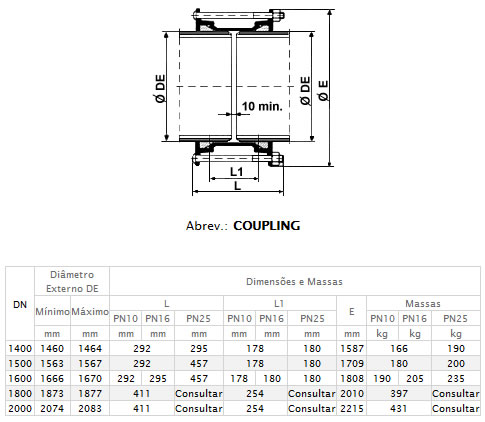
Task: Click the "PN16" header under Massas
Action: 414,319
